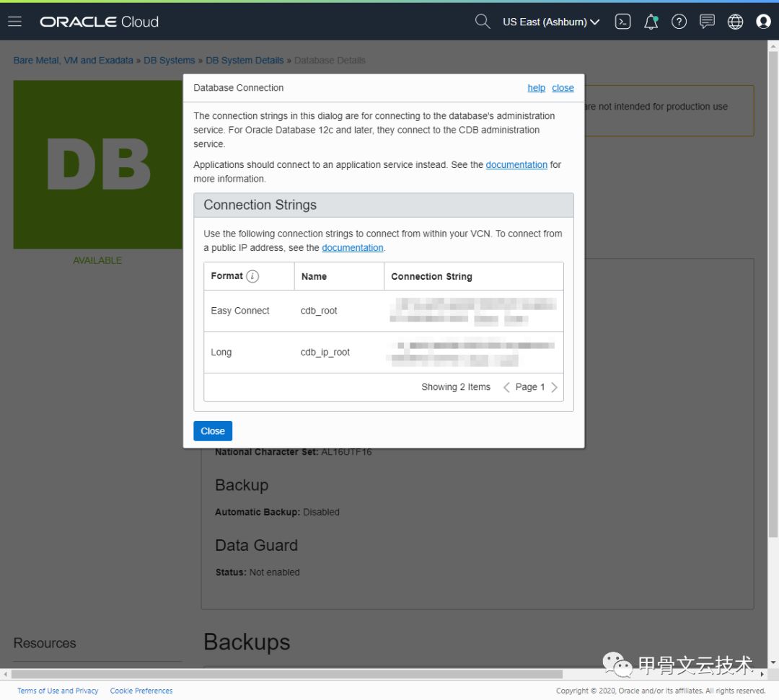
Task: Click the blurred Easy Connect connection string
Action: tap(472, 311)
